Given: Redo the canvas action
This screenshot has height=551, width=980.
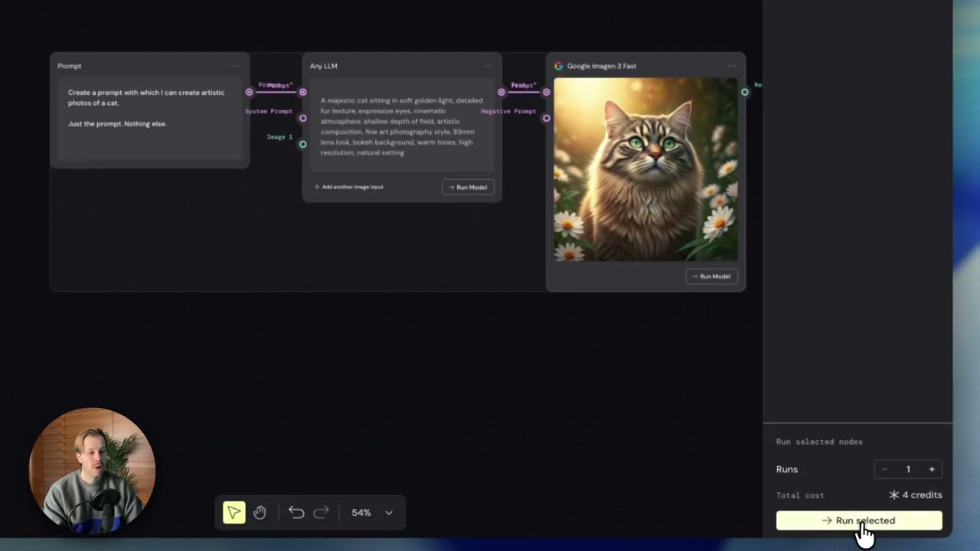Looking at the screenshot, I should pyautogui.click(x=322, y=513).
